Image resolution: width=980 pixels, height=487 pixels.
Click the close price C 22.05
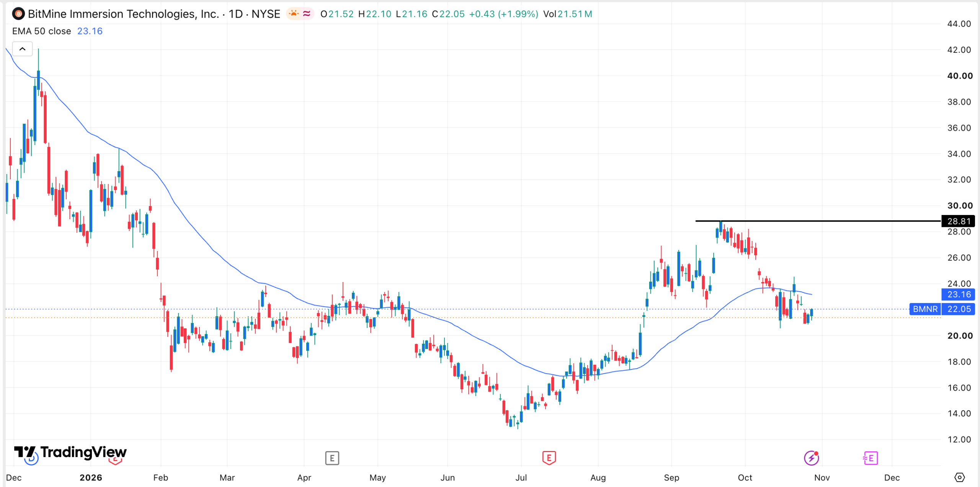coord(448,14)
